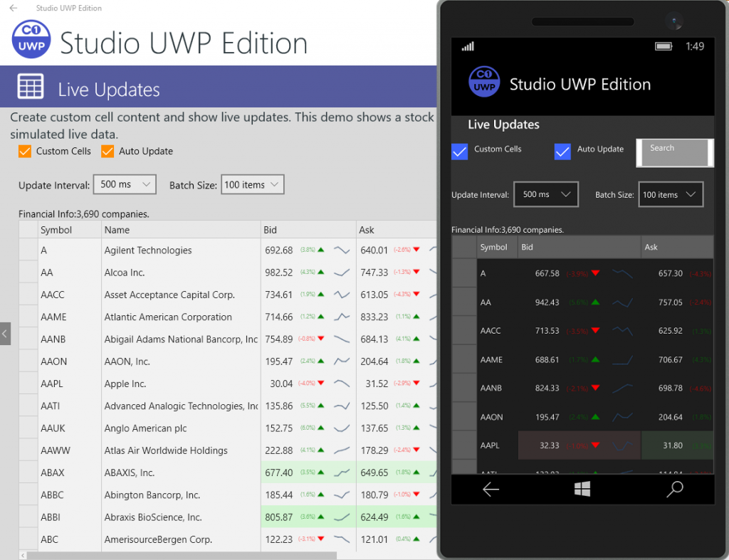Click the sparkline in phone row AAON

pos(622,417)
